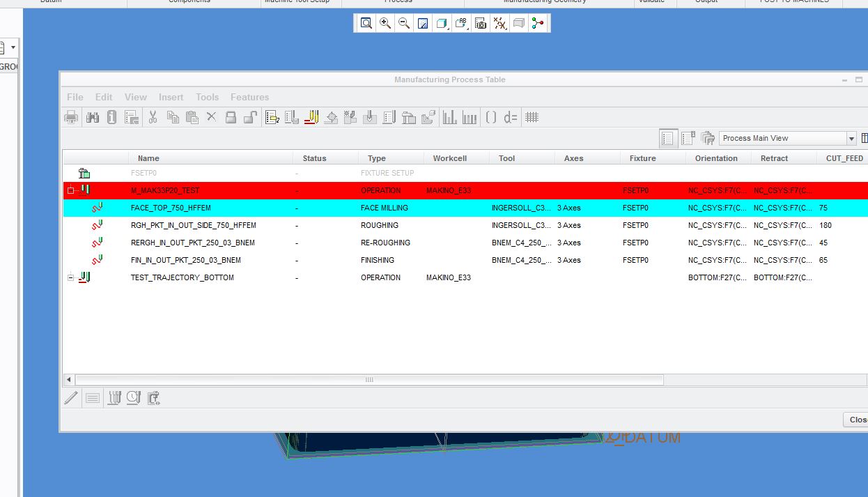
Task: Select the FSETP0 fixture setup row
Action: pyautogui.click(x=465, y=173)
